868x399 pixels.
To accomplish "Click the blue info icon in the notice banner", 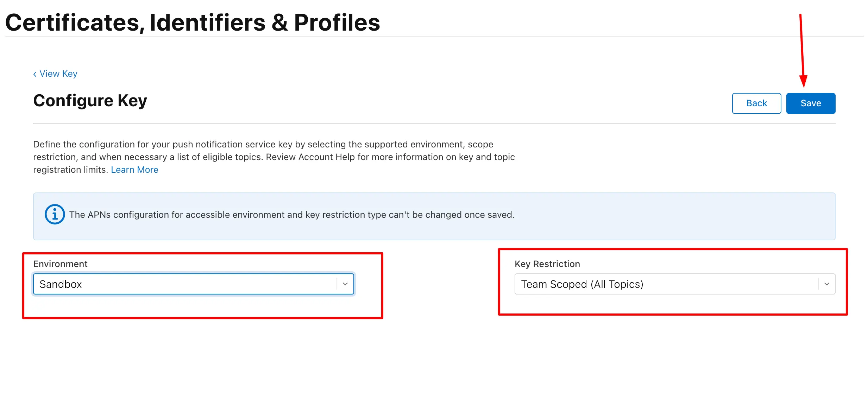I will [55, 214].
